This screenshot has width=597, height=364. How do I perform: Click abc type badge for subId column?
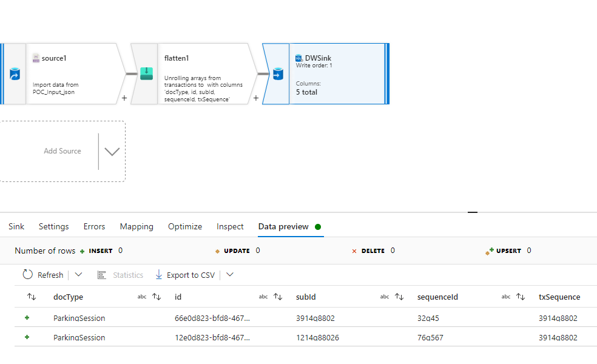coord(385,297)
